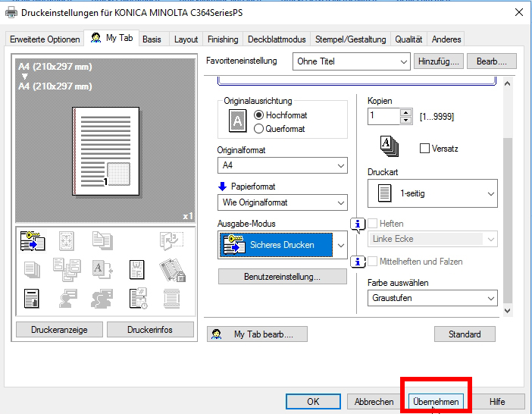
Task: Click the Hinzufüg... button
Action: [x=438, y=61]
